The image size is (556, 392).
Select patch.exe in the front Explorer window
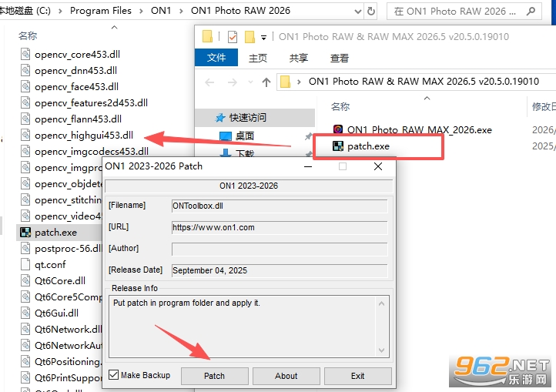368,146
